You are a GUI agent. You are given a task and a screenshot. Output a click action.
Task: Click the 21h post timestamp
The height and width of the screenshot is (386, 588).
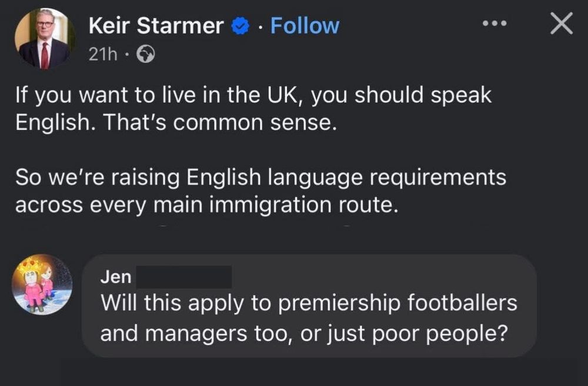pyautogui.click(x=101, y=54)
